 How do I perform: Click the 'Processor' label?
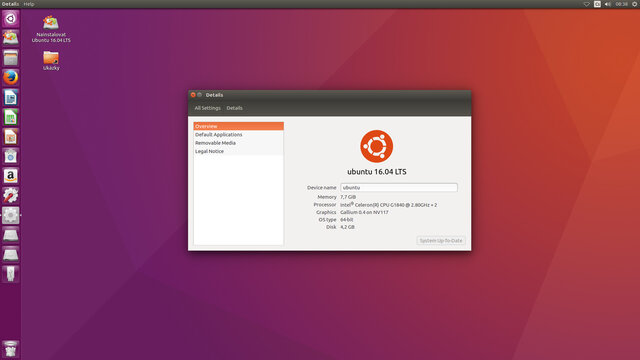coord(325,204)
